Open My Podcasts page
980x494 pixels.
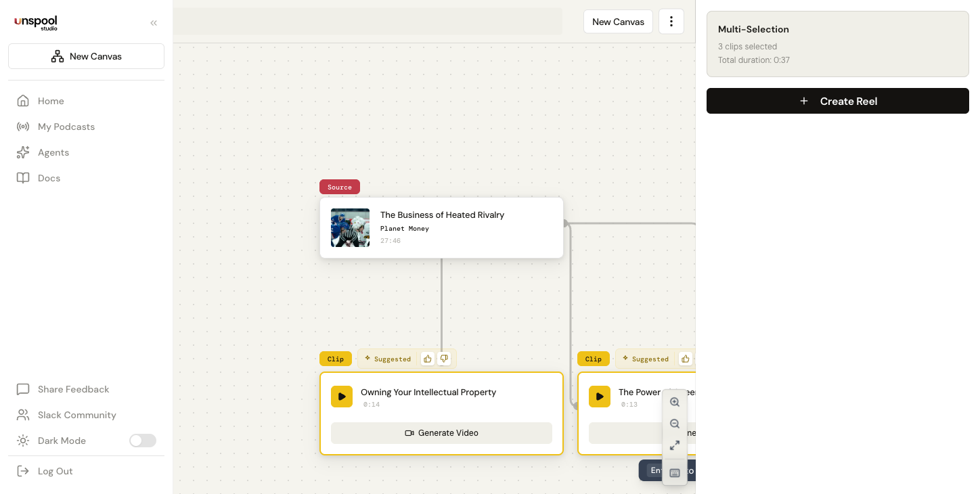(66, 127)
